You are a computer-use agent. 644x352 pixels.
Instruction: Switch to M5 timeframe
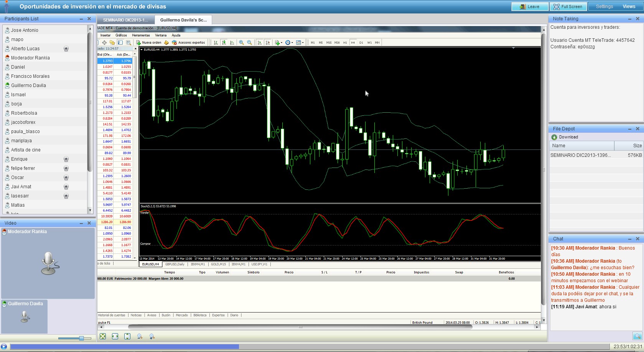[x=321, y=43]
